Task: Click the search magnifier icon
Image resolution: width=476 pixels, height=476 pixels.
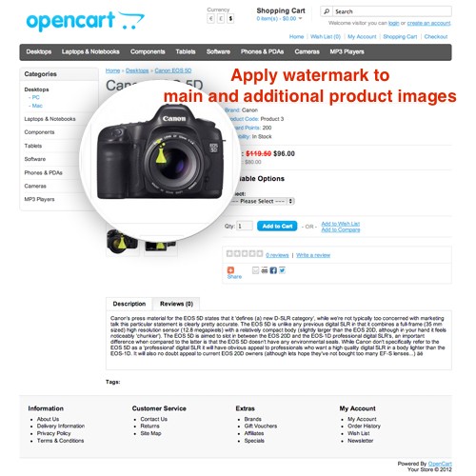Action: point(327,11)
